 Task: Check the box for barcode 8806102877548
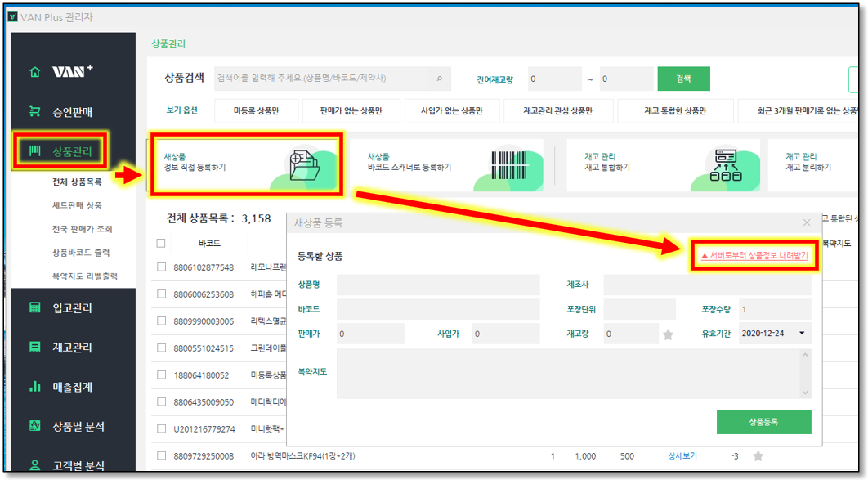coord(161,267)
